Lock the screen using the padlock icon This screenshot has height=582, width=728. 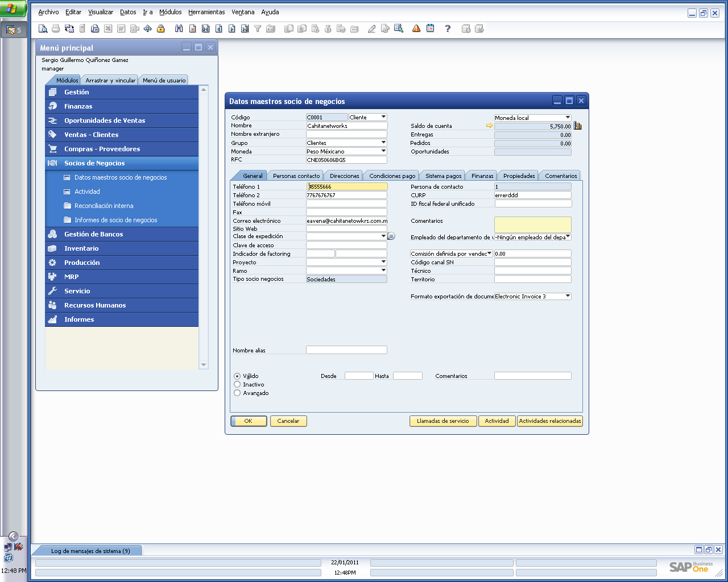[161, 28]
